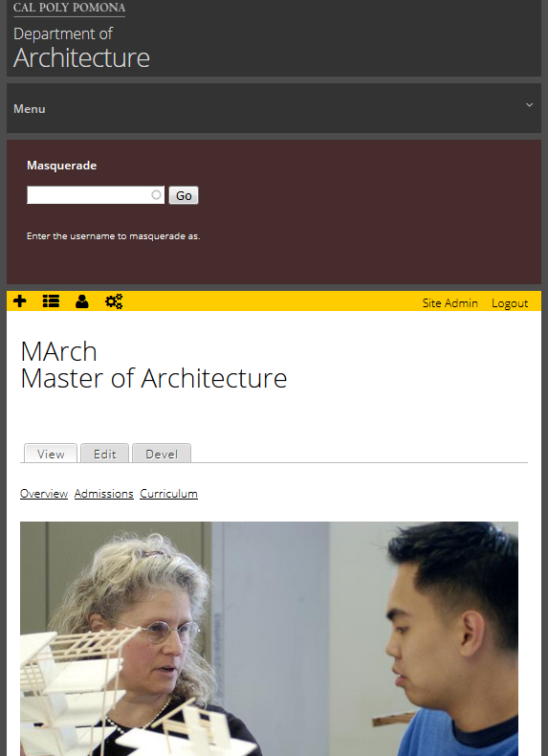Click the professor and student photo
548x756 pixels.
(269, 639)
